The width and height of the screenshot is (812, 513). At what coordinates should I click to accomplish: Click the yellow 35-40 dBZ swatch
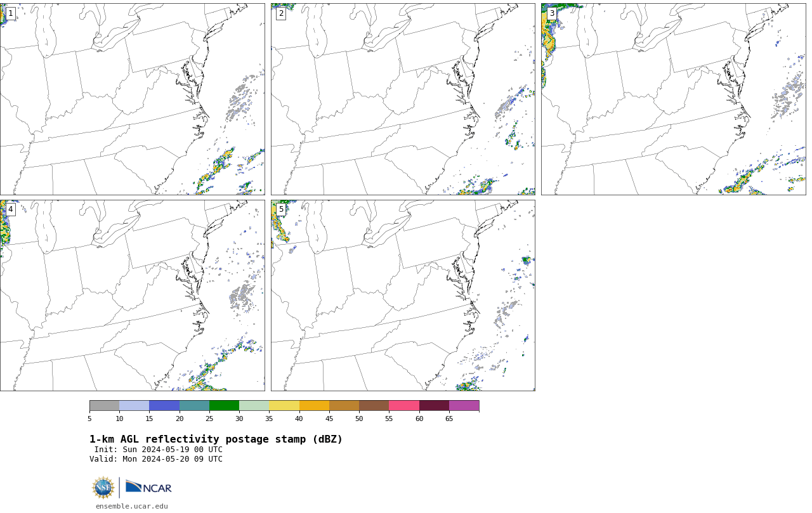(x=284, y=406)
